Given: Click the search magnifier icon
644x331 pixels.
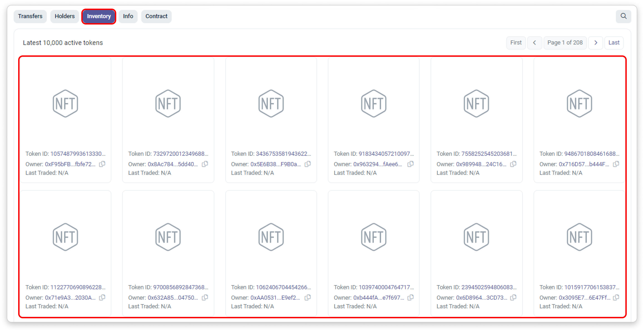Looking at the screenshot, I should 623,16.
